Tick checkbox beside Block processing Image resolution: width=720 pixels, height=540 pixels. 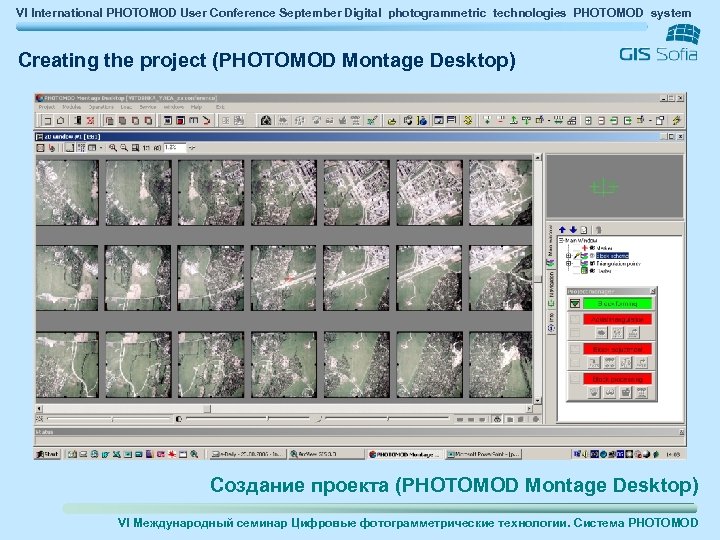click(x=575, y=379)
